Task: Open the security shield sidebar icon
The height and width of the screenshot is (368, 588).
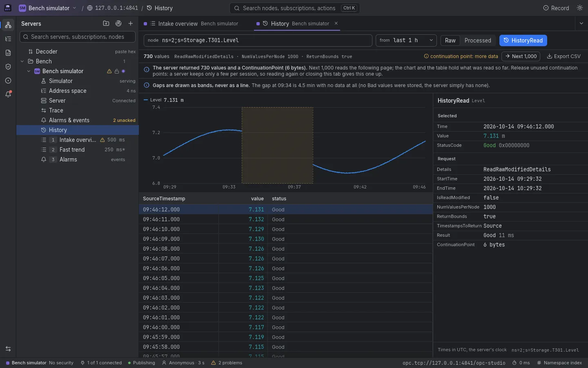Action: [x=8, y=67]
